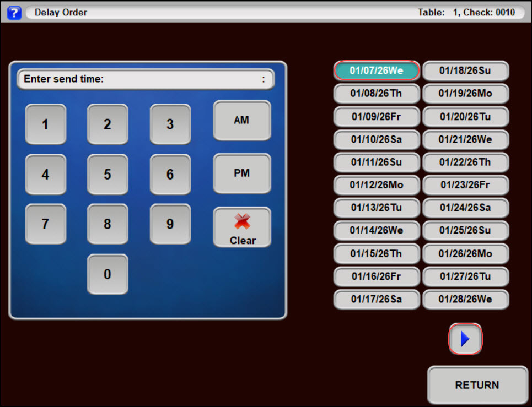Pick the date 01/14/26We

pos(377,231)
